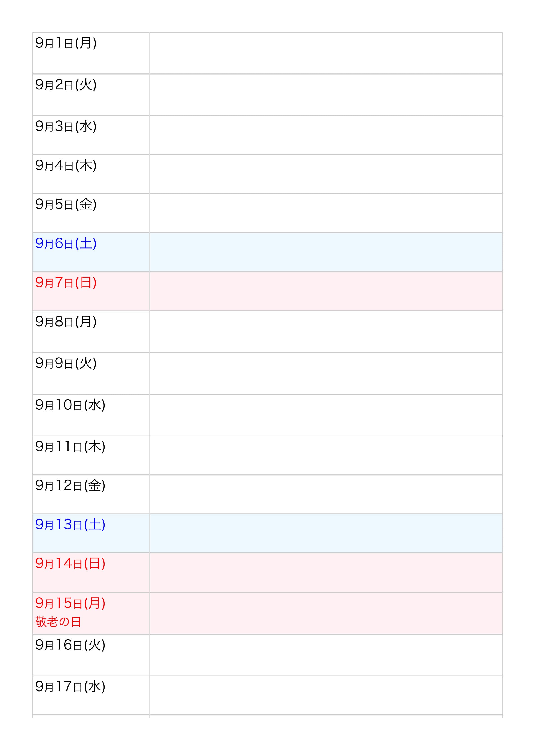The image size is (535, 756).
Task: Click the 9月8日(月) date label
Action: pyautogui.click(x=66, y=322)
